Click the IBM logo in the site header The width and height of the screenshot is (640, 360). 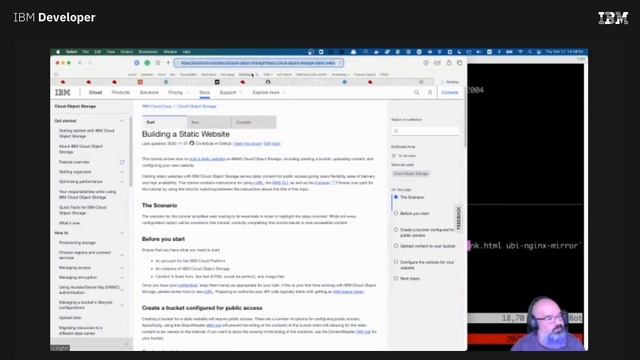(x=62, y=93)
